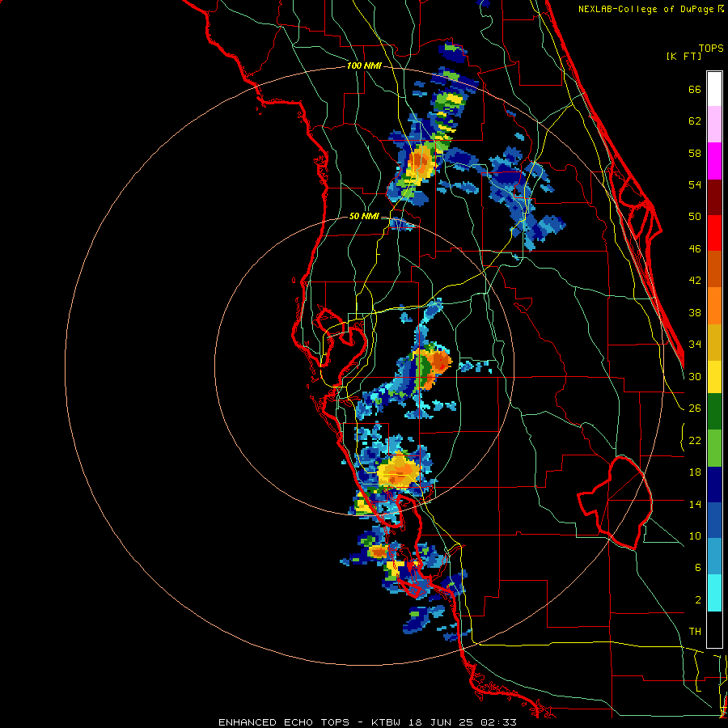The image size is (728, 728).
Task: Click the orange 38 K FT legend swatch
Action: 714,305
